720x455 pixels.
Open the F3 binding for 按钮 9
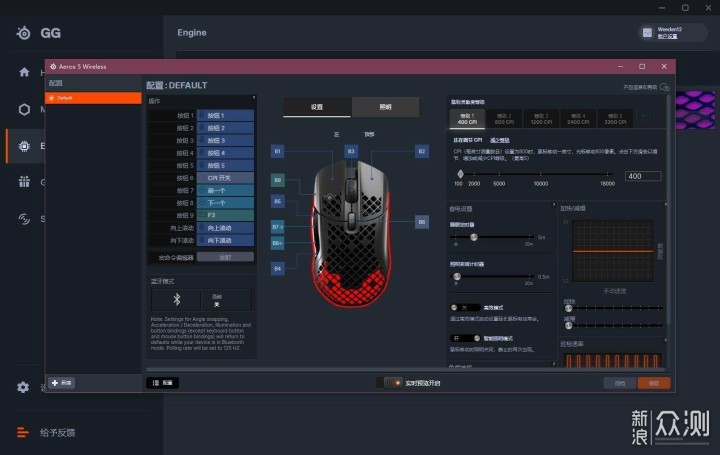[x=225, y=215]
